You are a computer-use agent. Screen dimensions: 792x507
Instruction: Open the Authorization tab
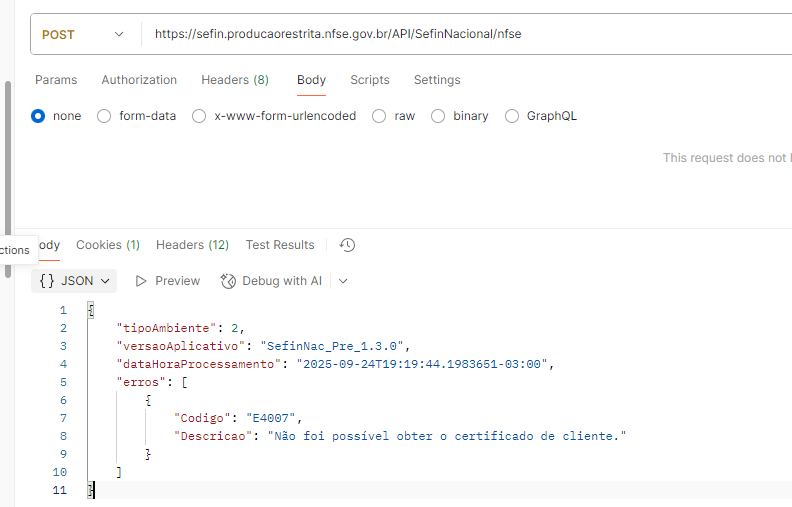point(139,80)
